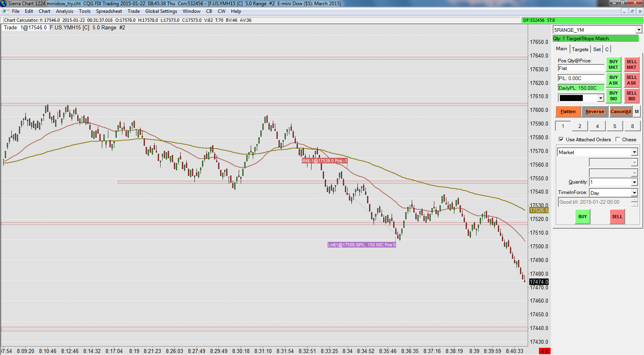The image size is (644, 355).
Task: Flatten the current position
Action: (x=568, y=111)
